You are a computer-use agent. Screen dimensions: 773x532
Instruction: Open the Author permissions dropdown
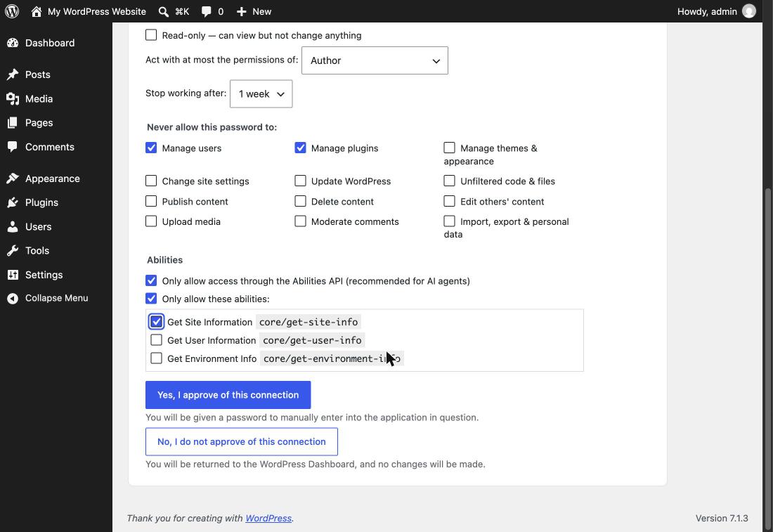375,60
